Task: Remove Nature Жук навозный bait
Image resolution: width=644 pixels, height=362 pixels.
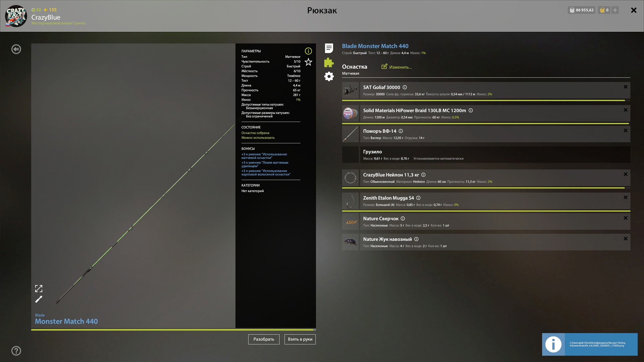Action: click(625, 239)
